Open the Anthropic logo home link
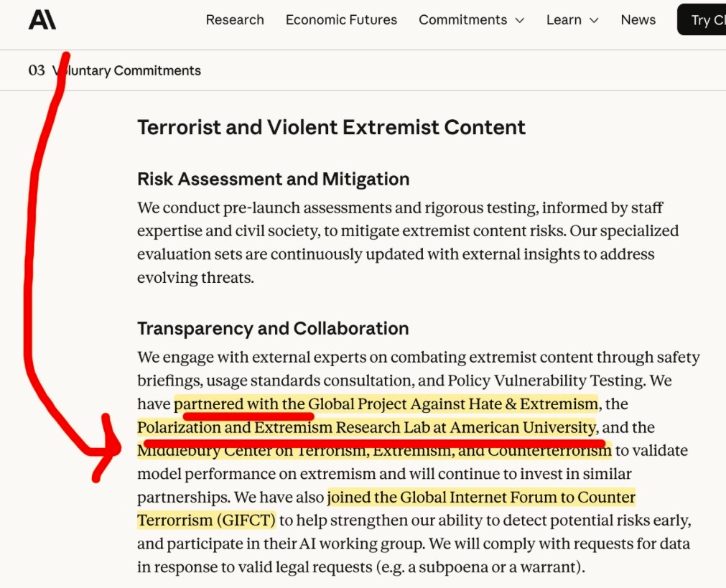726x588 pixels. coord(42,20)
